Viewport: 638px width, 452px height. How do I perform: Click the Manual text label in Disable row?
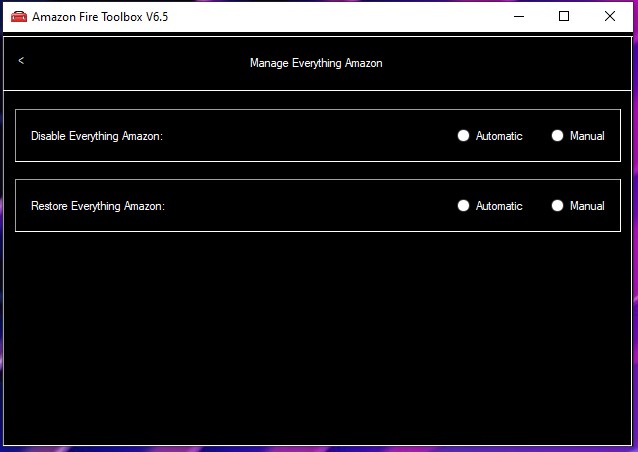587,136
